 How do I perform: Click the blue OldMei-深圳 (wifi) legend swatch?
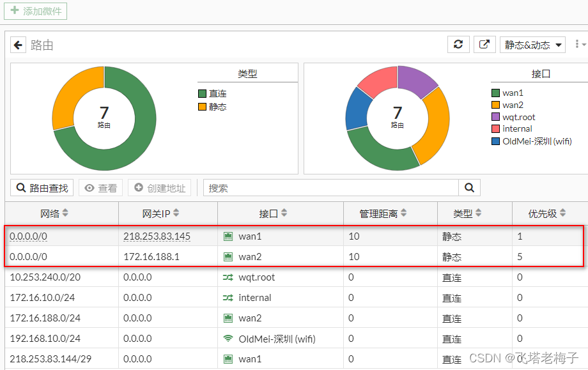click(x=495, y=141)
